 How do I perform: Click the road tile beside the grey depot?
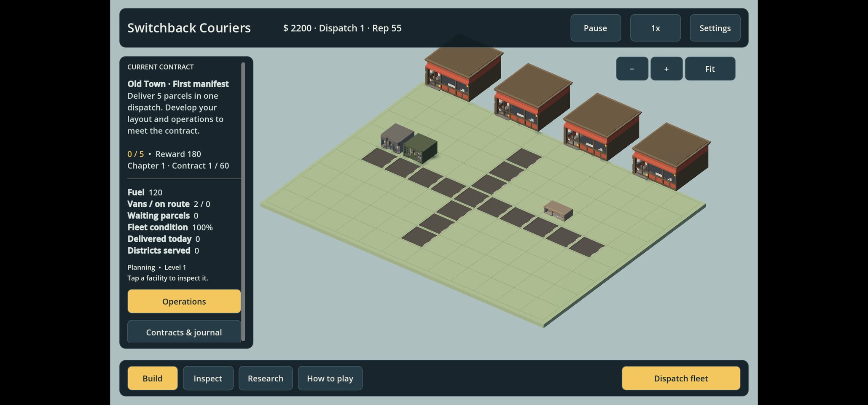tap(379, 157)
